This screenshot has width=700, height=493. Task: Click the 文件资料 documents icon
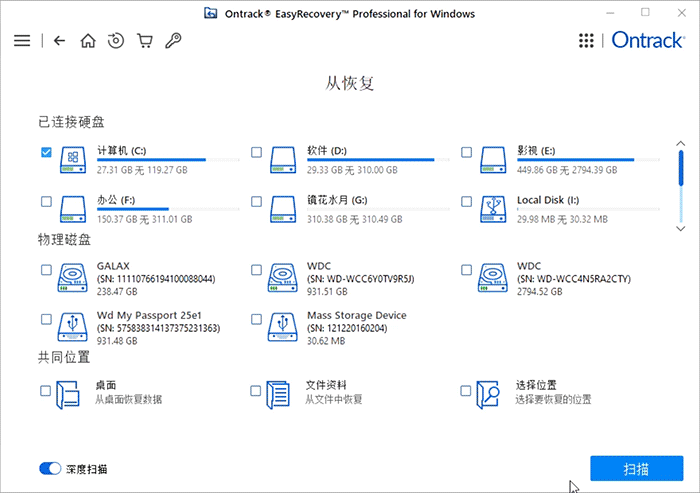pos(278,394)
